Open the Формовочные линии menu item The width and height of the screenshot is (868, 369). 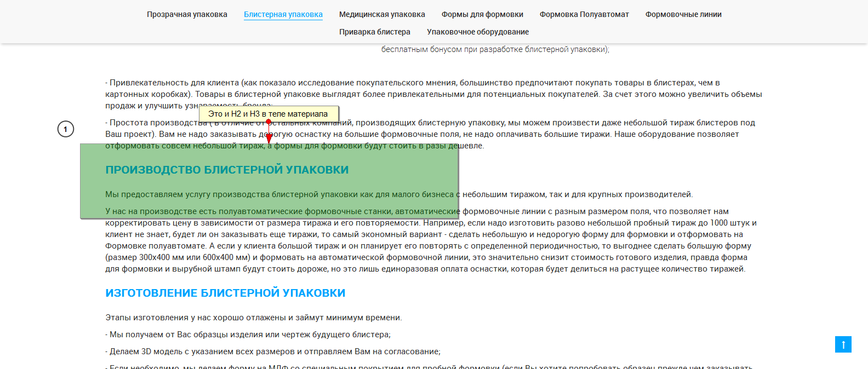pos(683,14)
